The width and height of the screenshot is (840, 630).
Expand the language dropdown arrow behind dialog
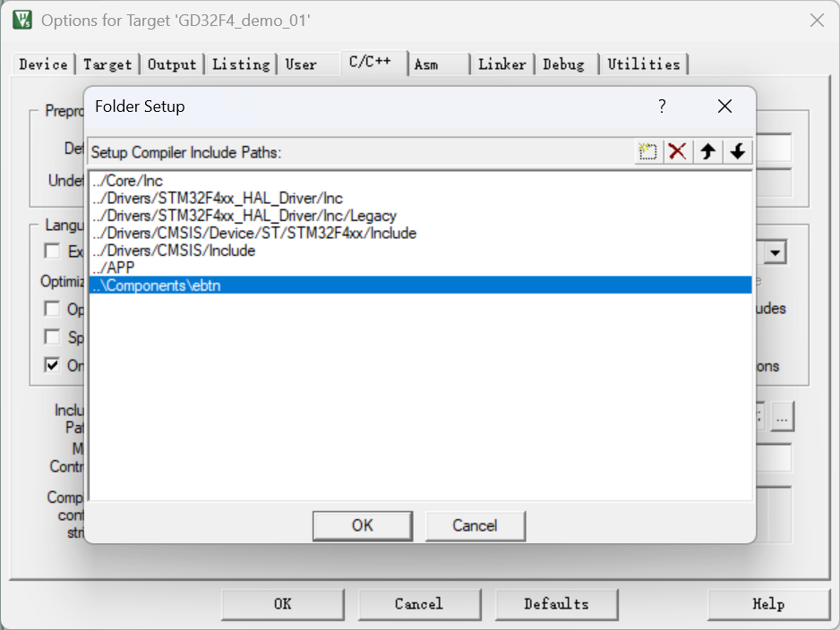point(776,252)
